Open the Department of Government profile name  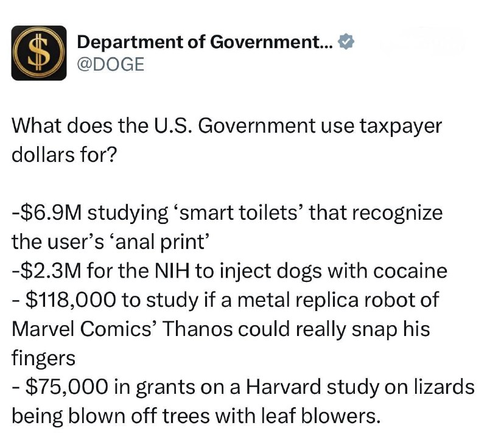click(205, 42)
